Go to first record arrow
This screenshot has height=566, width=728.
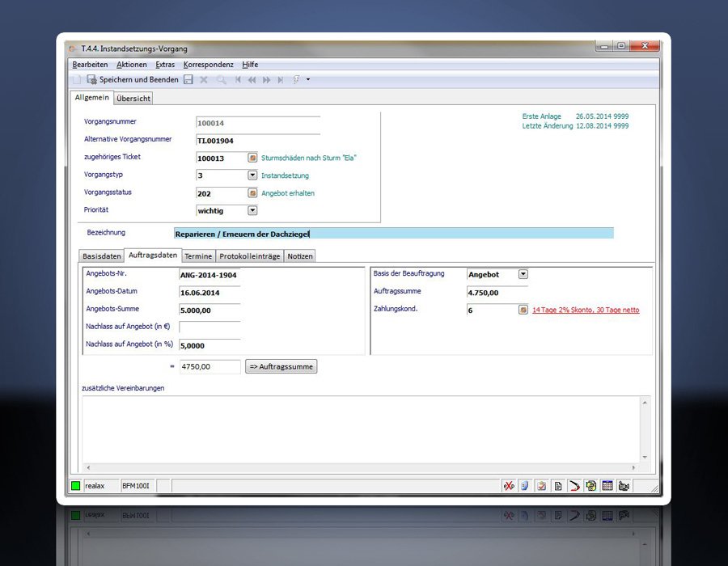click(x=238, y=80)
